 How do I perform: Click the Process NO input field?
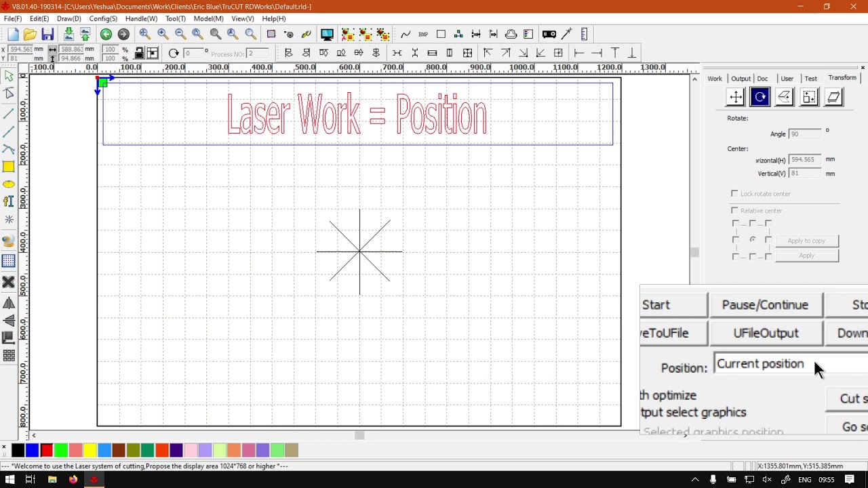[258, 54]
